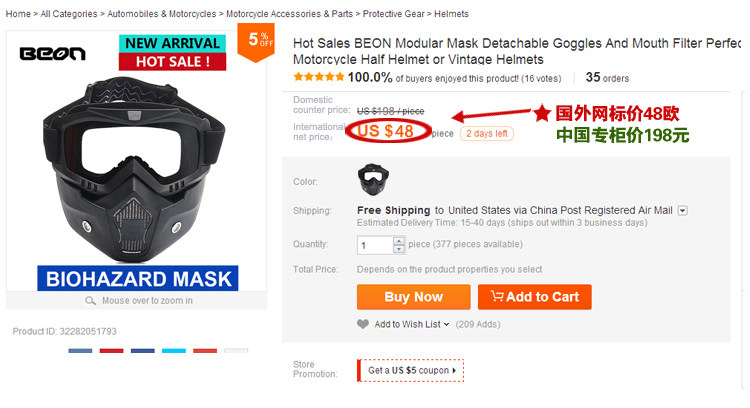The width and height of the screenshot is (750, 408).
Task: Expand the Add to Wish List dropdown
Action: coord(447,324)
